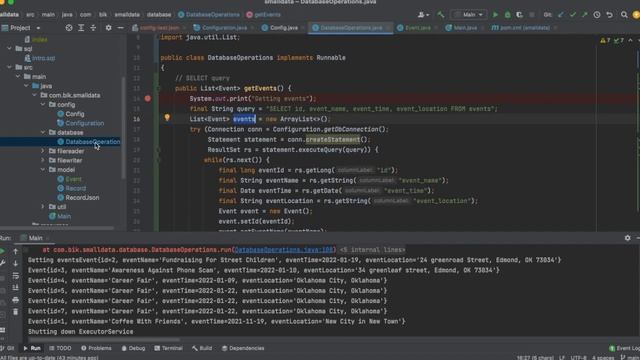The width and height of the screenshot is (640, 360).
Task: Push commits with the Git arrow
Action: pos(584,15)
